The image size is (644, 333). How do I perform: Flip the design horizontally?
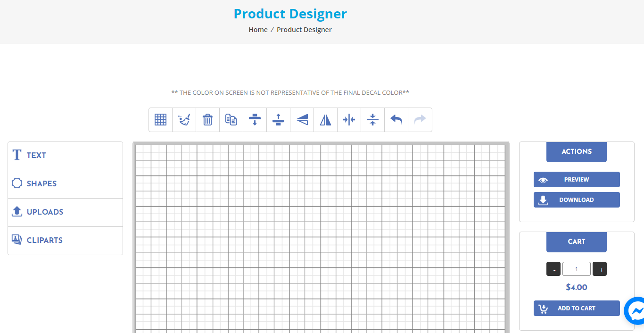325,119
